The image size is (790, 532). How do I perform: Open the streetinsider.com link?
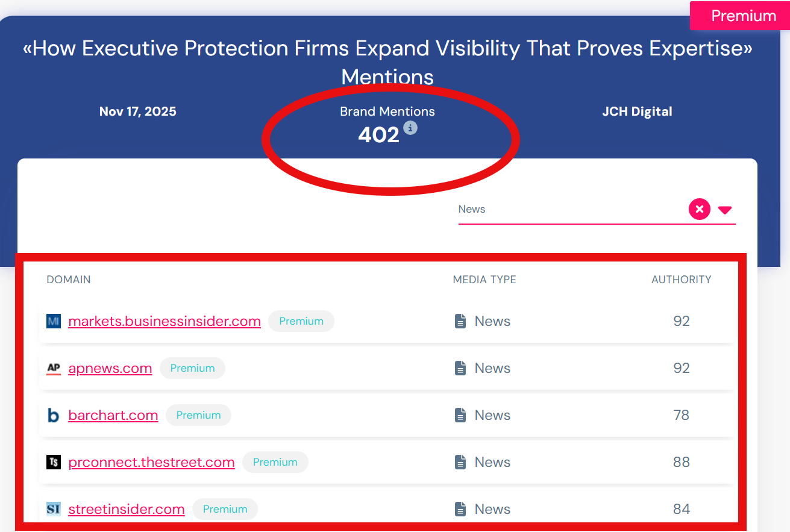tap(127, 509)
